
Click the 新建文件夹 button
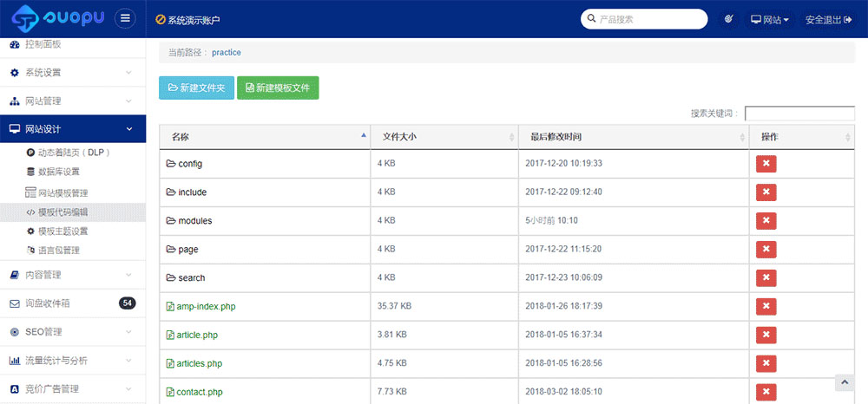coord(196,88)
